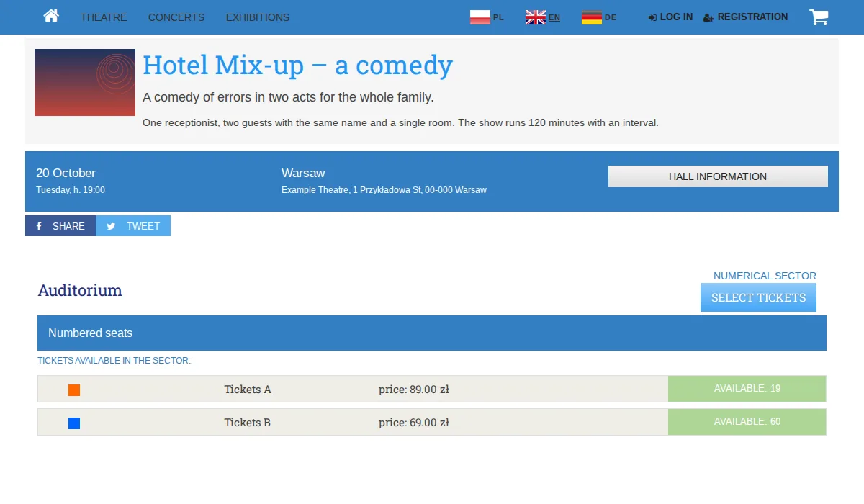Open the CONCERTS menu item
864x504 pixels.
pos(176,17)
